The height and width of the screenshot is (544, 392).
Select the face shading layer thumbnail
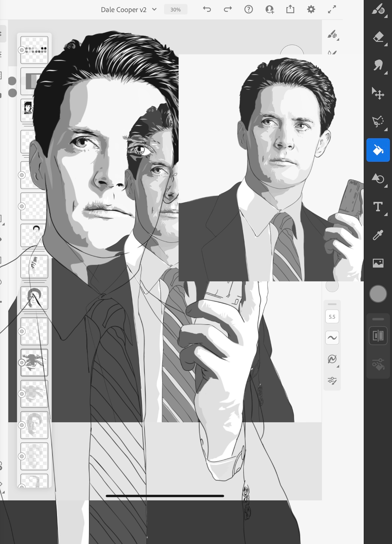(34, 425)
